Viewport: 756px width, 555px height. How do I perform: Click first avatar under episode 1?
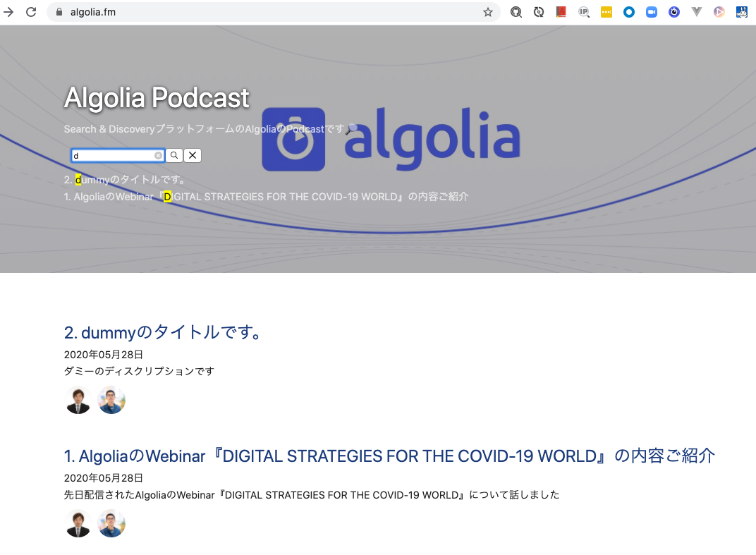click(78, 523)
